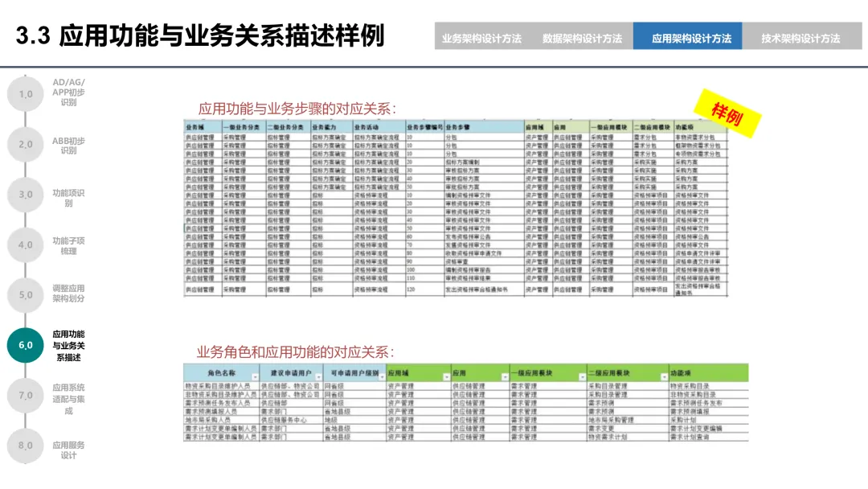Click the 功能子项梳理 step label
Image resolution: width=868 pixels, height=489 pixels.
click(68, 246)
